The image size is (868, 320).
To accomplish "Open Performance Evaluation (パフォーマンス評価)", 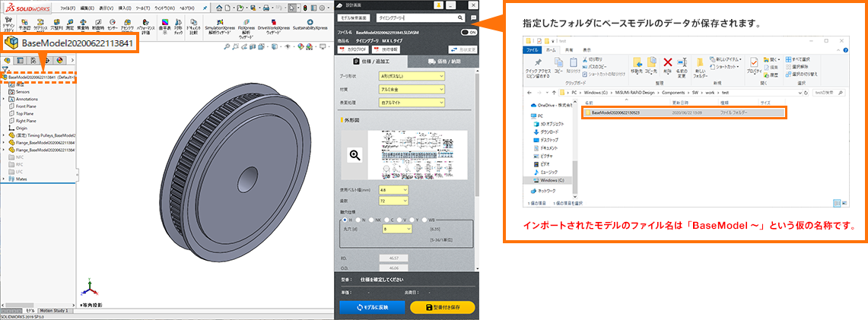I will pos(145,25).
